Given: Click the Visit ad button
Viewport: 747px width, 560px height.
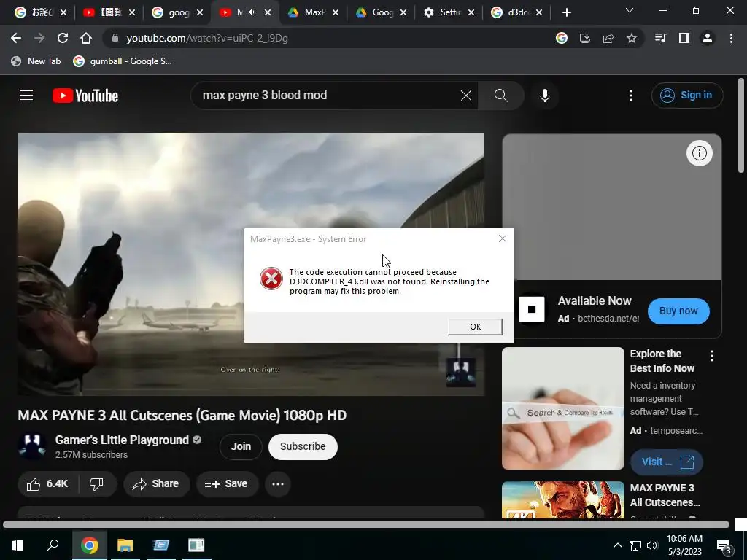Looking at the screenshot, I should click(x=667, y=462).
